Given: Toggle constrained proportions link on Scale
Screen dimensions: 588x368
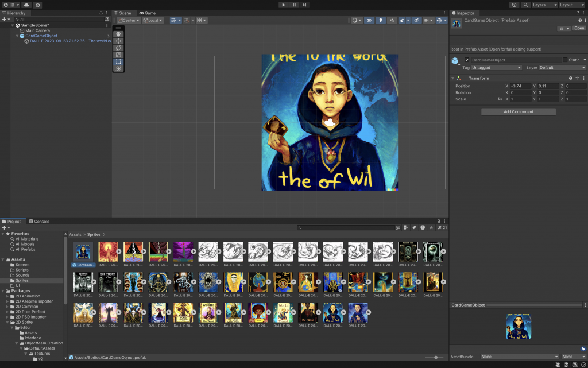Looking at the screenshot, I should point(500,99).
